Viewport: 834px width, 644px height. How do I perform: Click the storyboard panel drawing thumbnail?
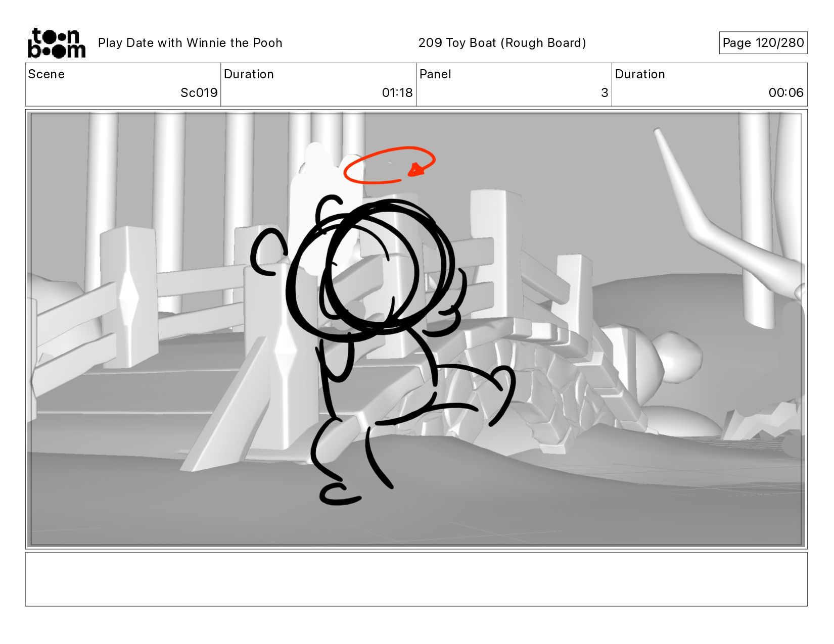tap(416, 329)
